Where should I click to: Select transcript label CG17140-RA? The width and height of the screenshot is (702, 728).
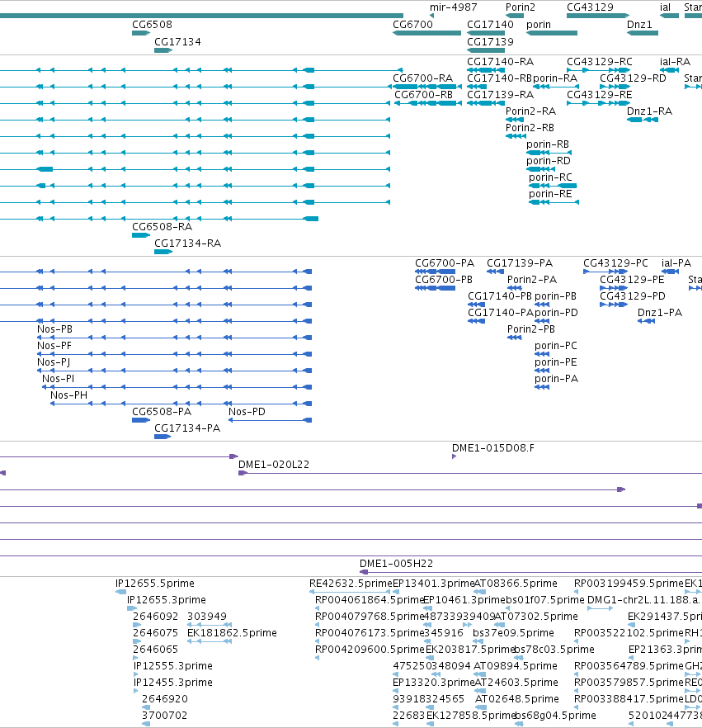(500, 62)
